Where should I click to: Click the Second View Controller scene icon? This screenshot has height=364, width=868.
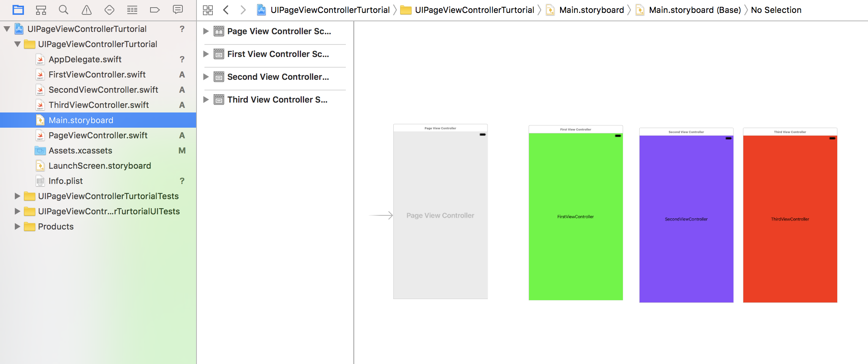pos(219,77)
